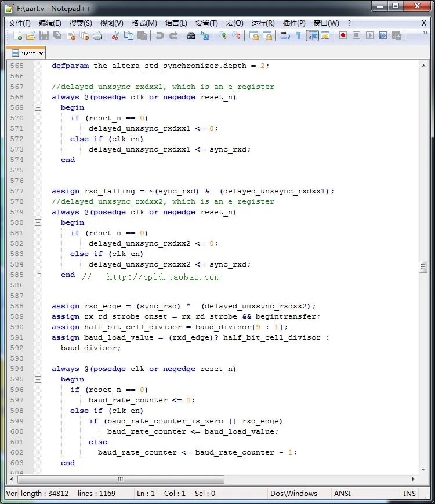Open the 格式(M) menu

point(144,23)
